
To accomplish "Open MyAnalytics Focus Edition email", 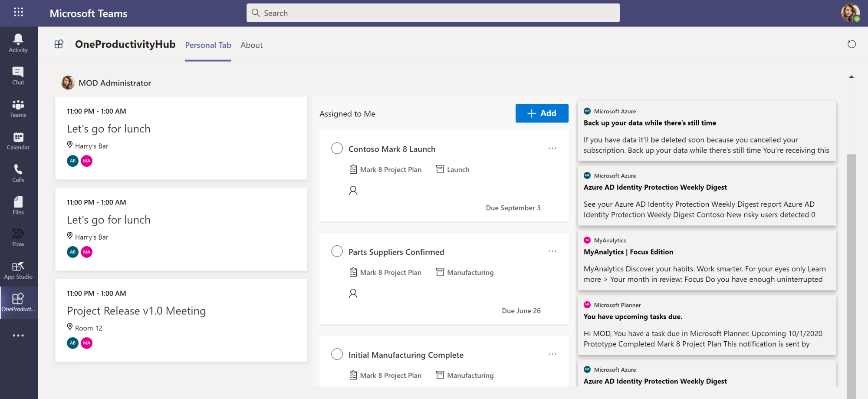I will pyautogui.click(x=707, y=260).
